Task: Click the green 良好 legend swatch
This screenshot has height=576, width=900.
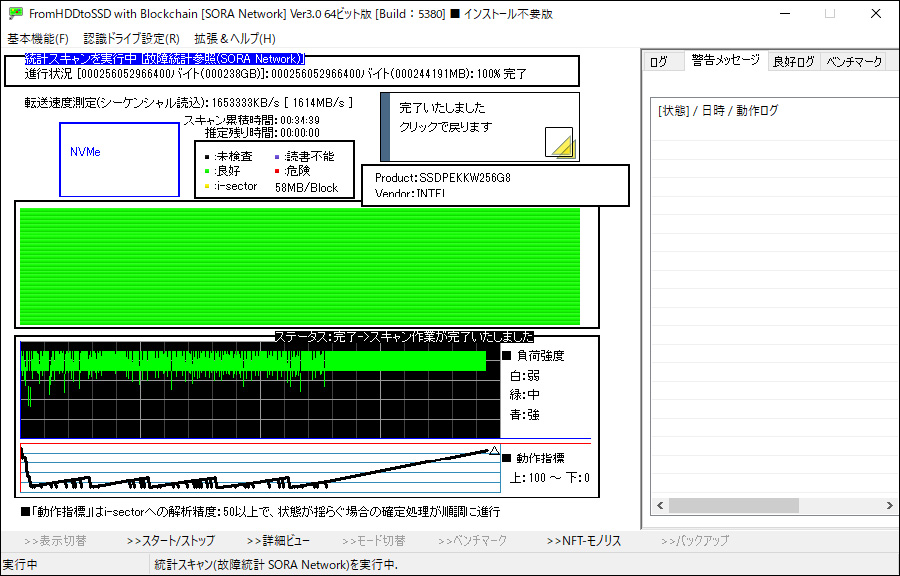Action: pyautogui.click(x=207, y=171)
